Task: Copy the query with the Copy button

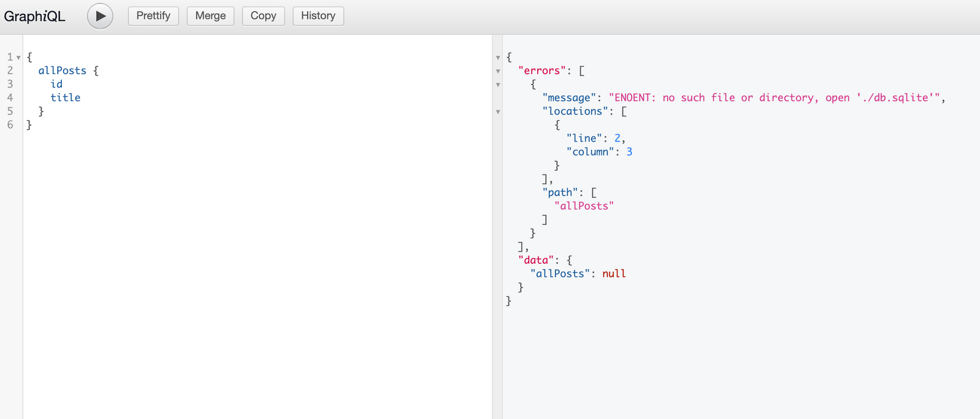Action: point(263,16)
